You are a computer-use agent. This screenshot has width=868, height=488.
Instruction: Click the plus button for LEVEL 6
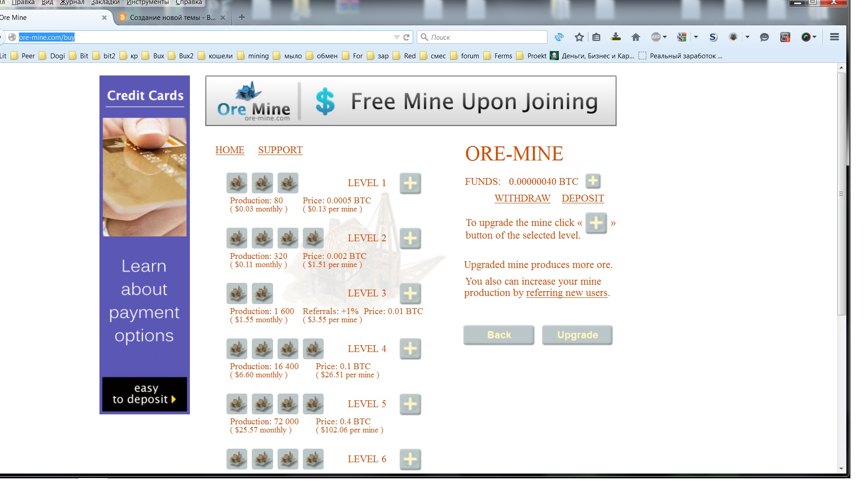coord(410,460)
